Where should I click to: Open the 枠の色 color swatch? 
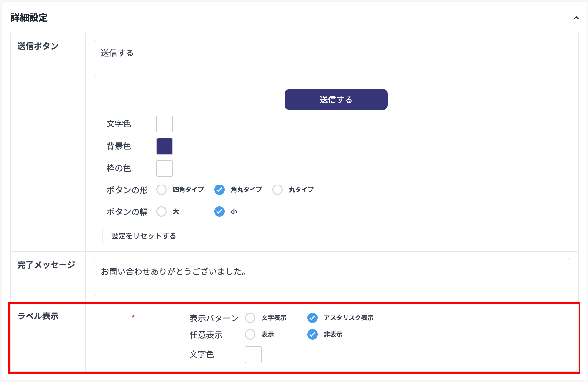pos(164,168)
